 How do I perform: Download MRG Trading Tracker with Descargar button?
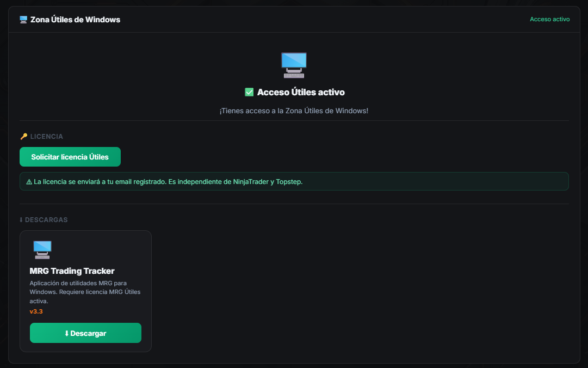point(85,333)
